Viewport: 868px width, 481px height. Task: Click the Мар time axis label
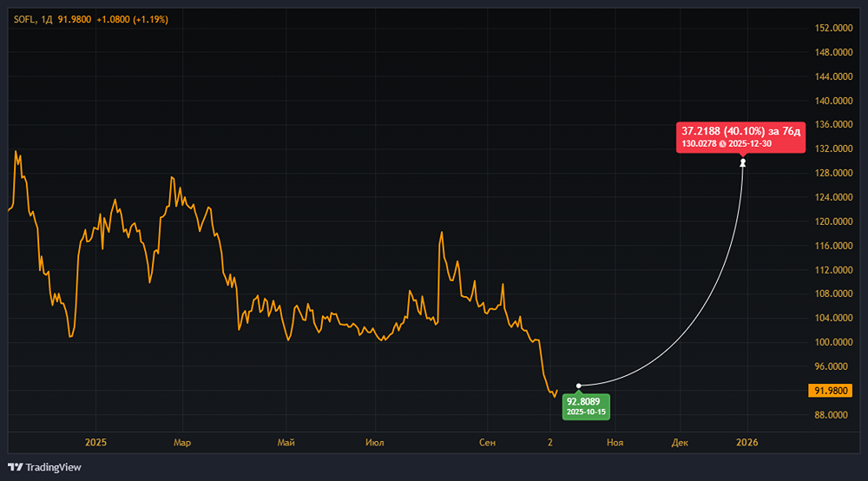coord(182,443)
